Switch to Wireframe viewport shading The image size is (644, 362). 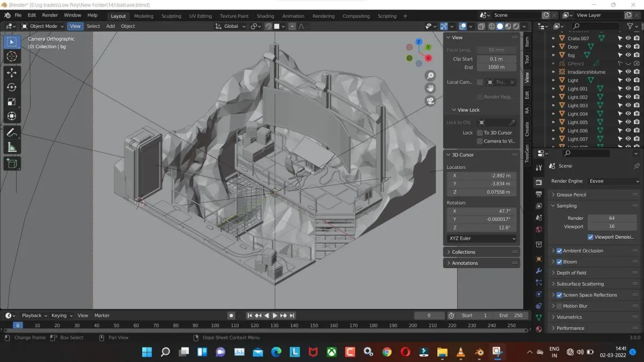pos(492,26)
